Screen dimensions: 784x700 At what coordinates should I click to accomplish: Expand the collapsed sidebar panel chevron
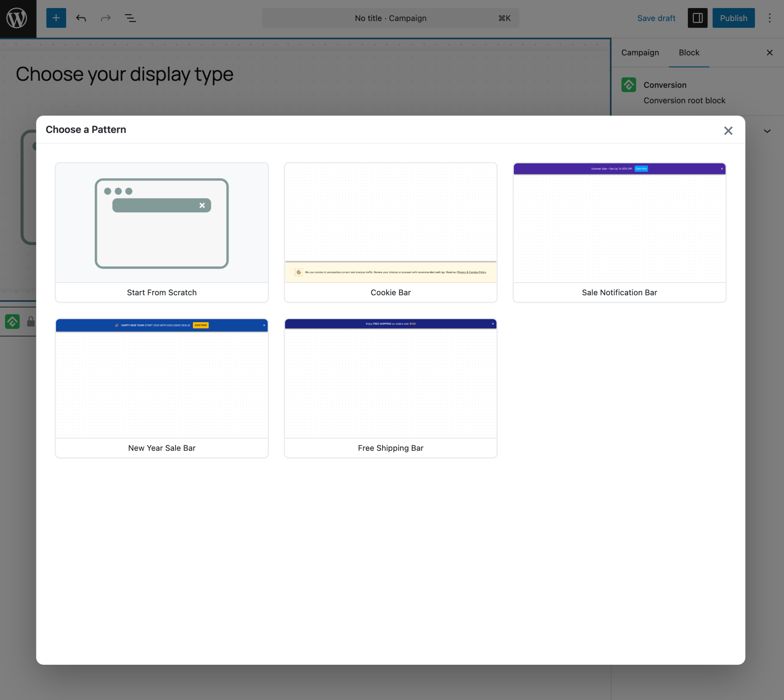(x=767, y=131)
